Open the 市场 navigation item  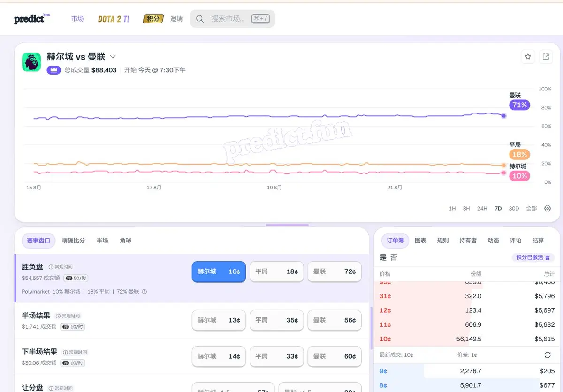pyautogui.click(x=77, y=19)
